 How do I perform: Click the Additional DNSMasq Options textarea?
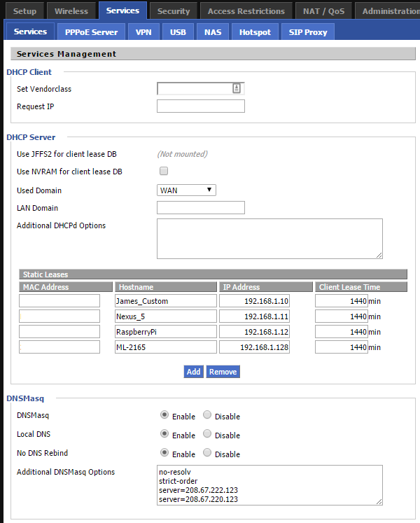tap(270, 485)
